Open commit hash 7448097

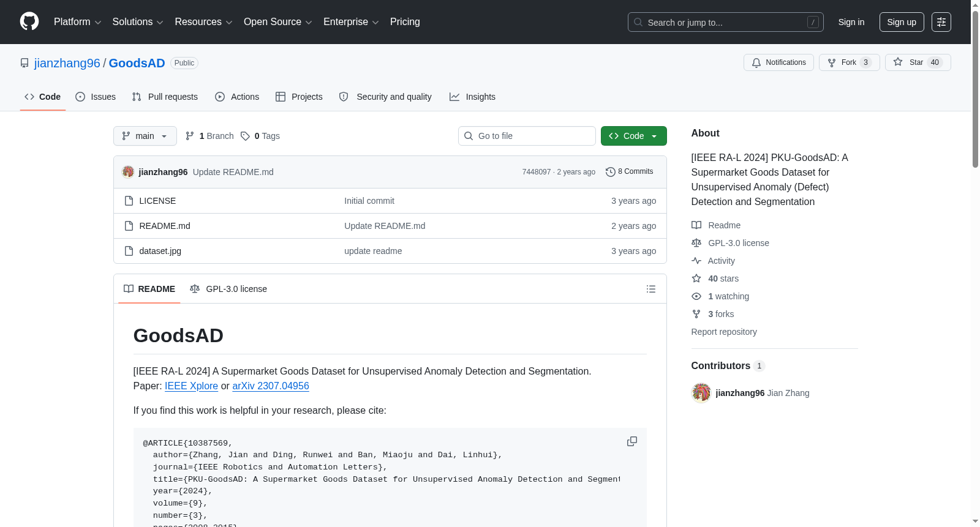click(537, 172)
